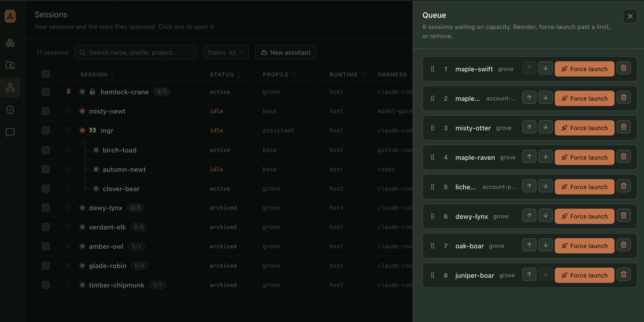Viewport: 644px width, 322px height.
Task: Close the Queue panel
Action: click(x=630, y=16)
